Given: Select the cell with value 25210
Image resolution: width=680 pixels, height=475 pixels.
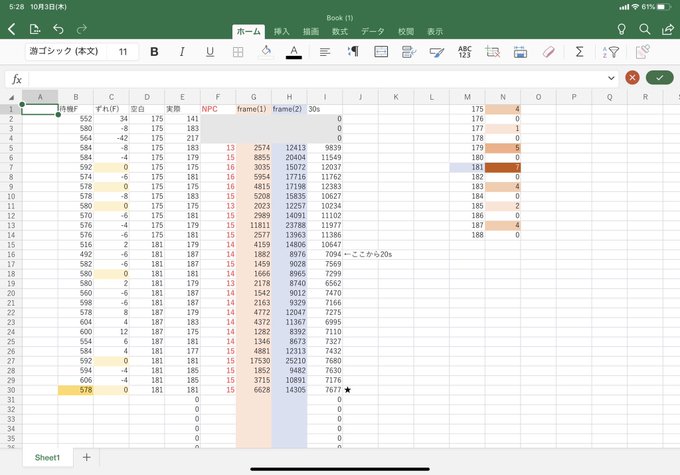Looking at the screenshot, I should pos(289,360).
